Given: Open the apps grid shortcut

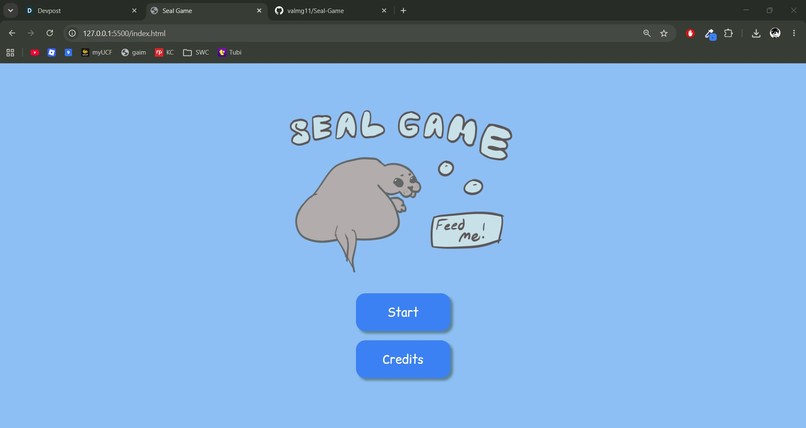Looking at the screenshot, I should pyautogui.click(x=10, y=52).
